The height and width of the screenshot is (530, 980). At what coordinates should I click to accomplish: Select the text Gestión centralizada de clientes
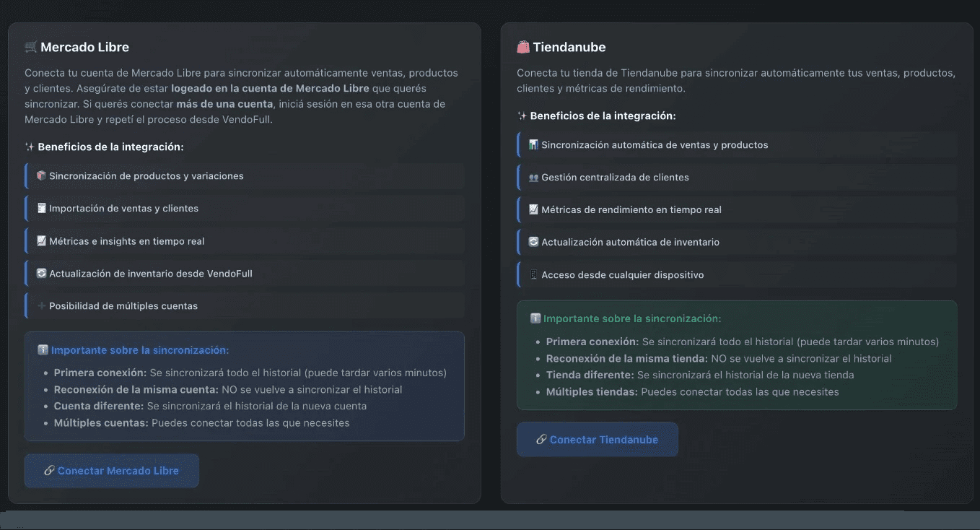(615, 178)
